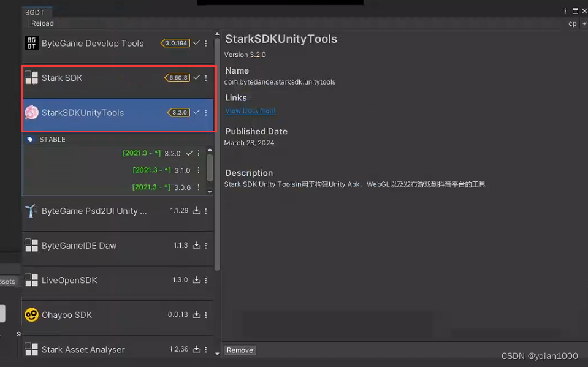Open ByteGame Psd2UI Unity options menu
This screenshot has width=588, height=367.
206,211
